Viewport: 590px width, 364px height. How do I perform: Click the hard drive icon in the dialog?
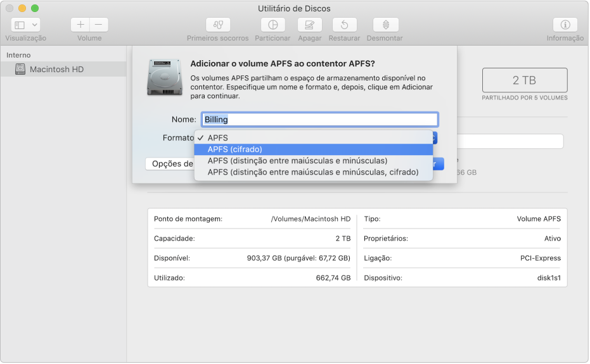point(165,77)
